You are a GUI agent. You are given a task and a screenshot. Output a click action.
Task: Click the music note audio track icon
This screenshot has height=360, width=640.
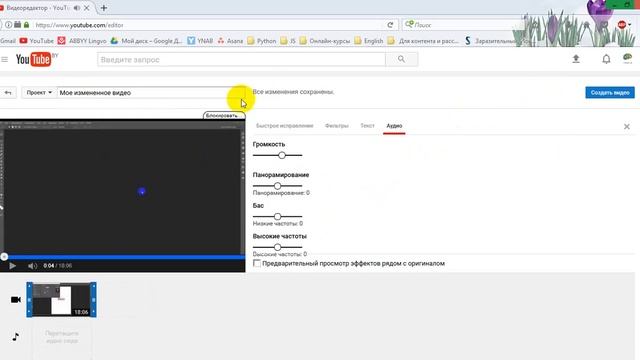pos(16,337)
